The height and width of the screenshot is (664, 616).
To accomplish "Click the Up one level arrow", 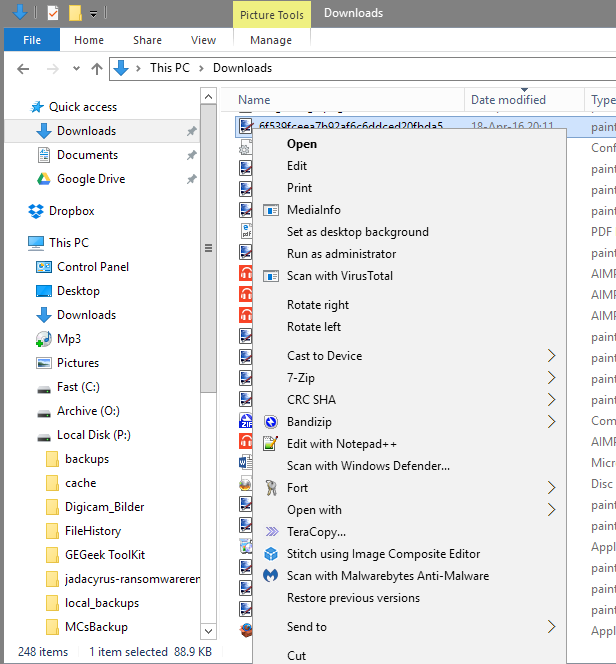I will click(x=97, y=69).
